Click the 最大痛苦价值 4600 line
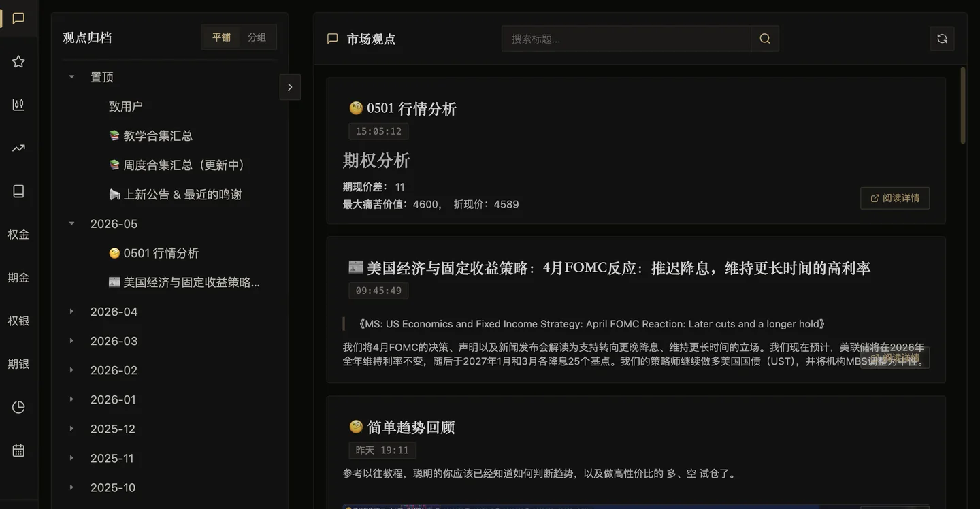Image resolution: width=980 pixels, height=509 pixels. [x=431, y=204]
